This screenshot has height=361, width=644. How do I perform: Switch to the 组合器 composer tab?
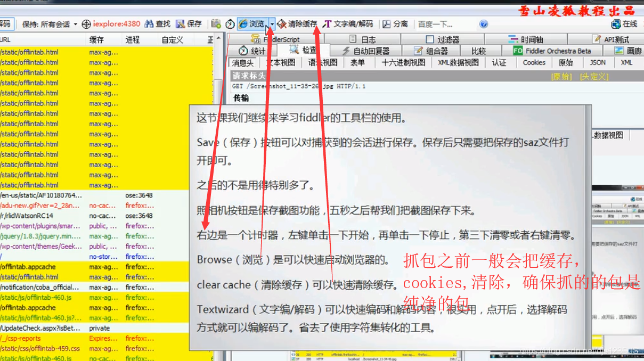430,51
